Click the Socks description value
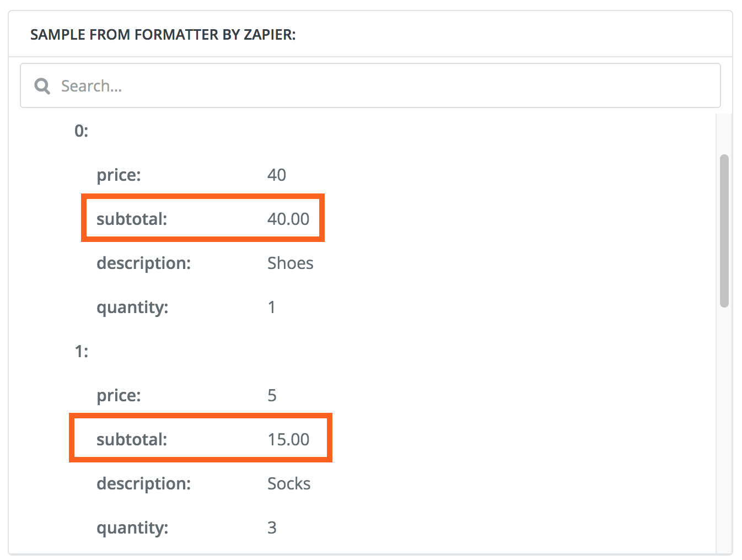The height and width of the screenshot is (560, 742). click(x=289, y=483)
